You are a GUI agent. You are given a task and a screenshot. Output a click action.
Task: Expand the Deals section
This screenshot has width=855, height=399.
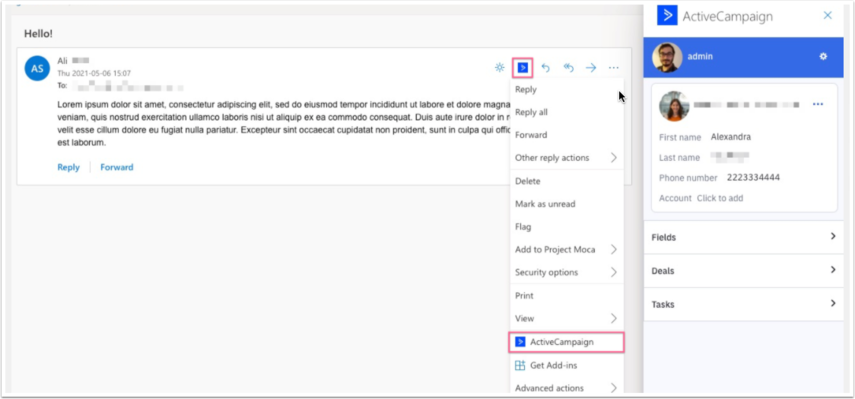(x=744, y=271)
